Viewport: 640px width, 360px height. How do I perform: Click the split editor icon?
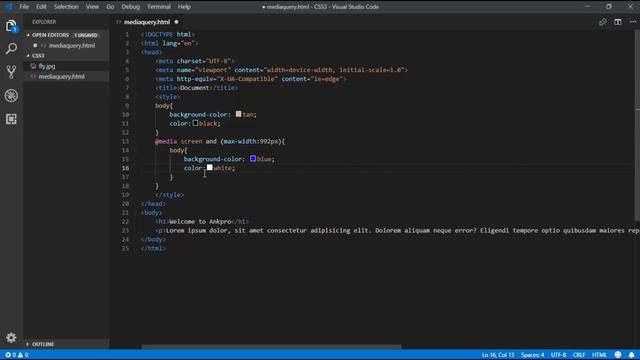(618, 22)
